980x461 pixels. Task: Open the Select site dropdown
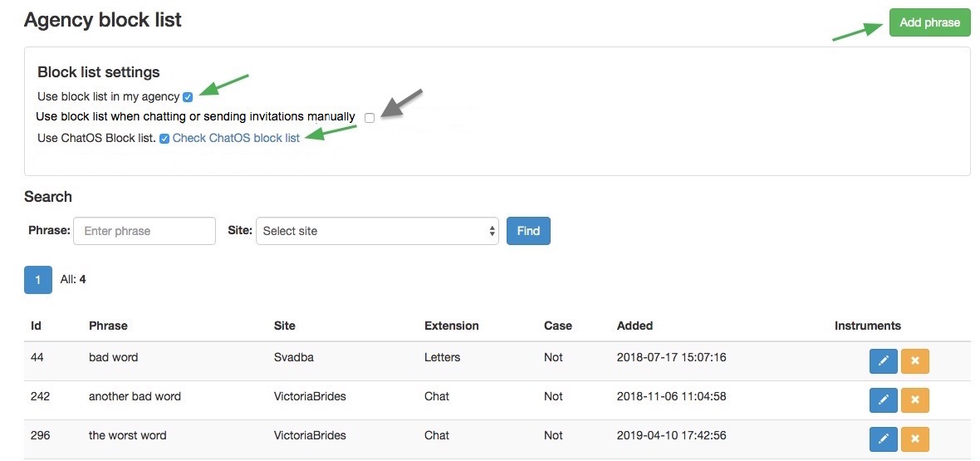pos(378,231)
